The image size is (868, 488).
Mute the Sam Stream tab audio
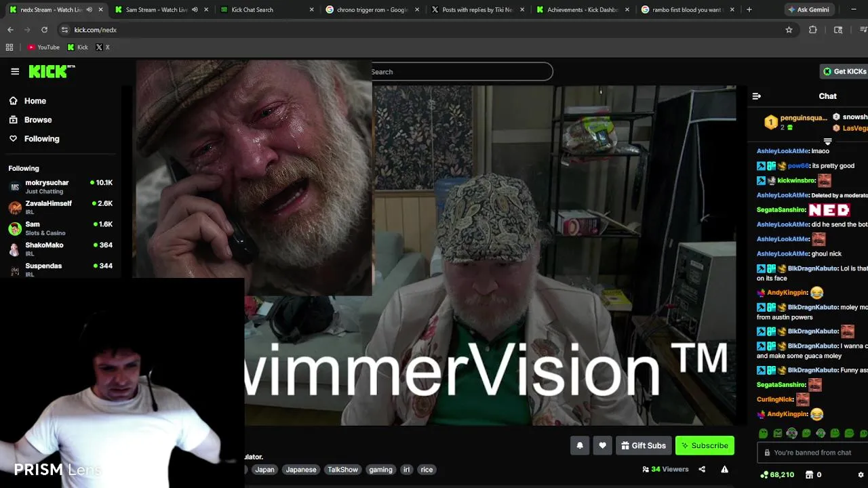coord(195,9)
